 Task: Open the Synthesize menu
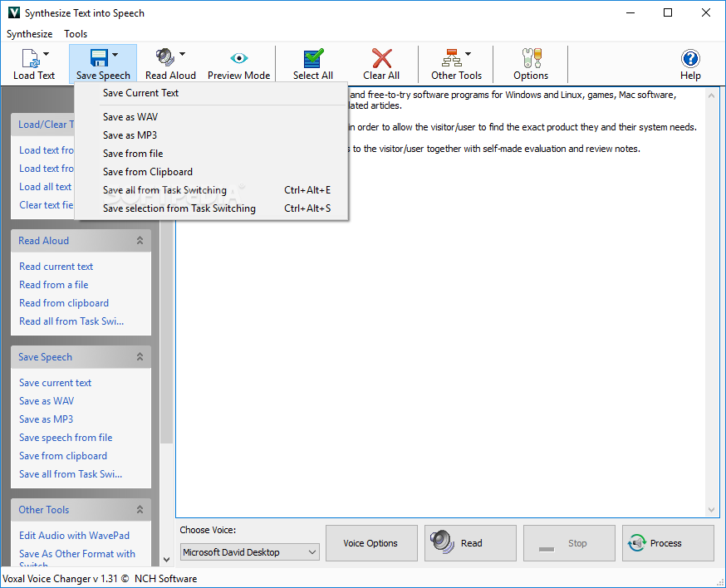pyautogui.click(x=30, y=34)
